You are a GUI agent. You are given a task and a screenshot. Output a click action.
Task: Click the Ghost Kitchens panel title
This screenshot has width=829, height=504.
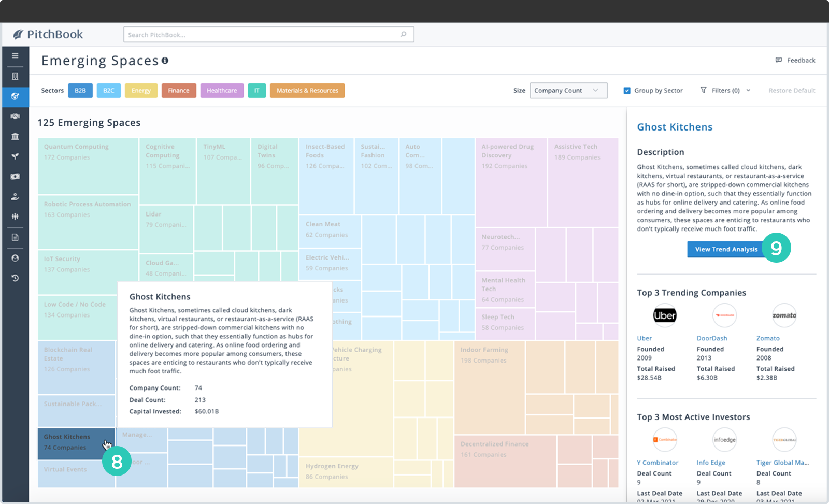[x=675, y=127]
